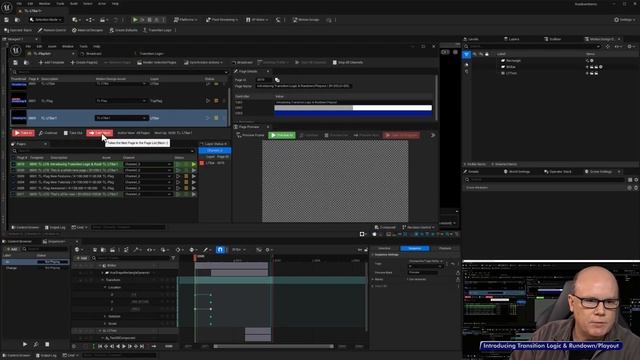The image size is (640, 360).
Task: Open the Tools menu in the main menu bar
Action: pos(60,4)
